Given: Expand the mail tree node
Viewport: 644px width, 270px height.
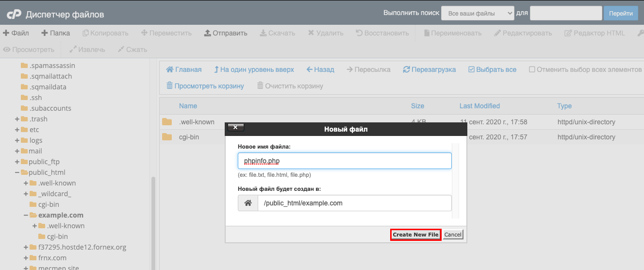Looking at the screenshot, I should point(17,151).
